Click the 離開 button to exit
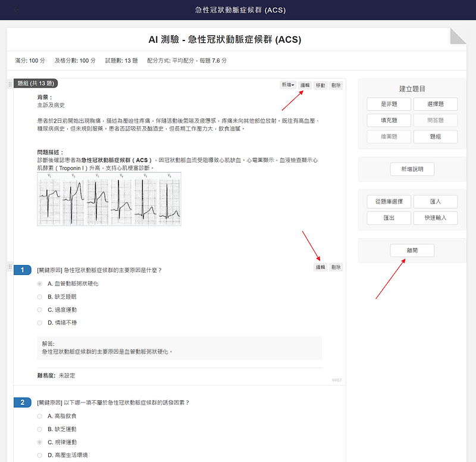This screenshot has height=462, width=476. click(412, 251)
